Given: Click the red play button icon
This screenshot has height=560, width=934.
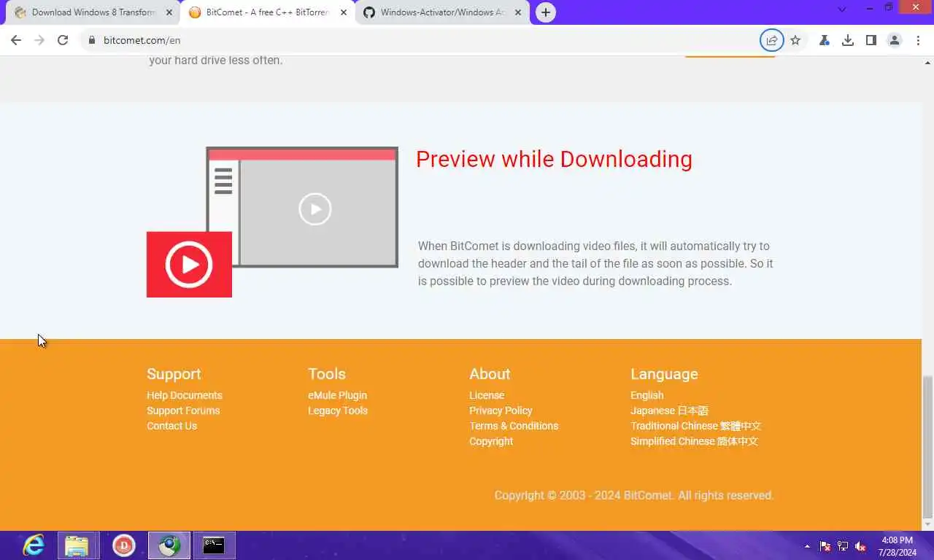Looking at the screenshot, I should point(189,264).
